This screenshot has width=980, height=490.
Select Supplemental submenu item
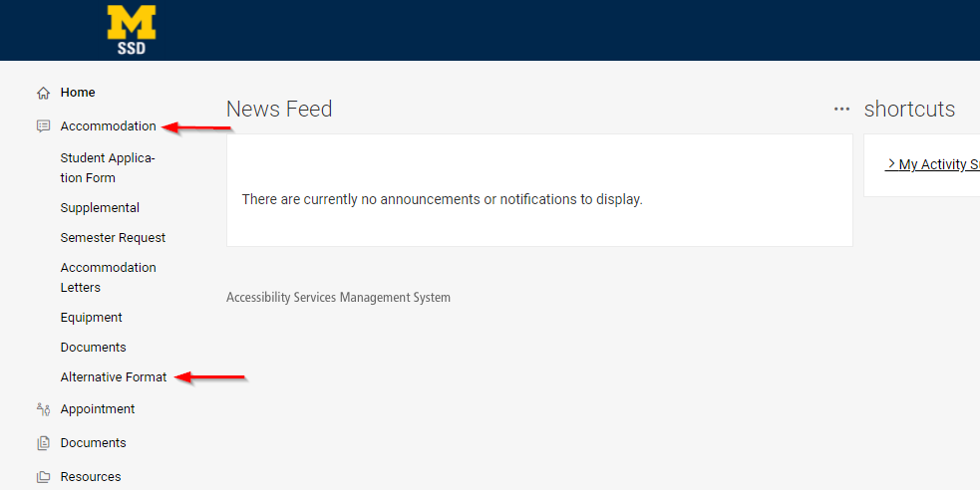point(100,208)
